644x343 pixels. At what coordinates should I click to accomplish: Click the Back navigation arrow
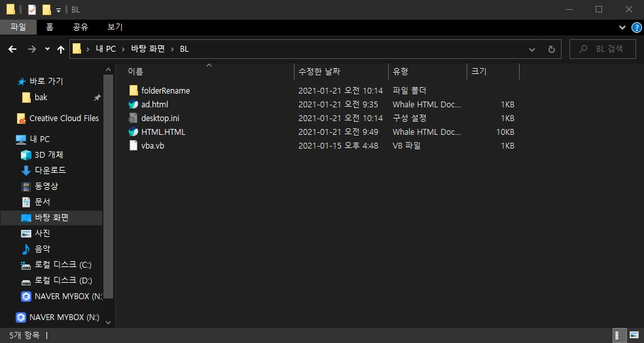coord(12,49)
